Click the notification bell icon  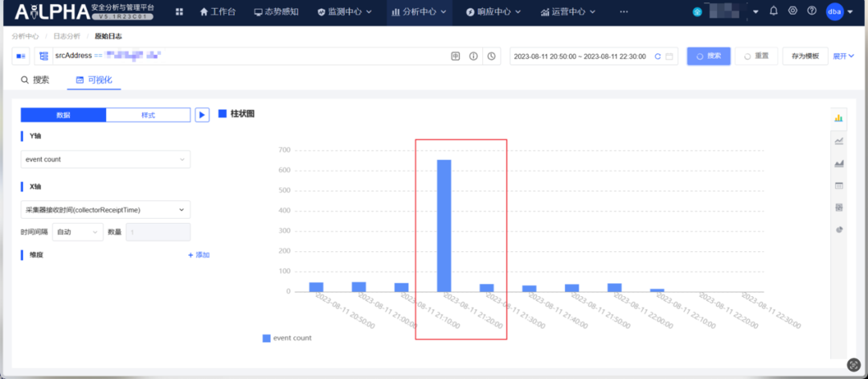(773, 11)
